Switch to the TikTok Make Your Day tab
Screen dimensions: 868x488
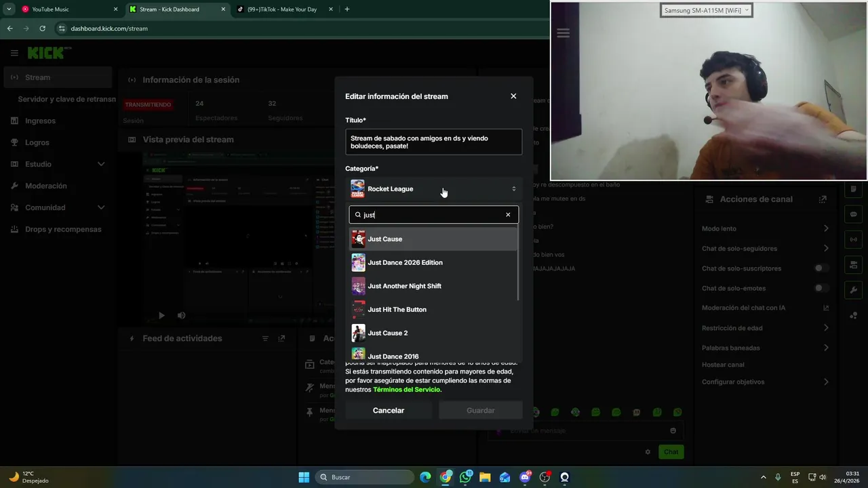pyautogui.click(x=283, y=9)
